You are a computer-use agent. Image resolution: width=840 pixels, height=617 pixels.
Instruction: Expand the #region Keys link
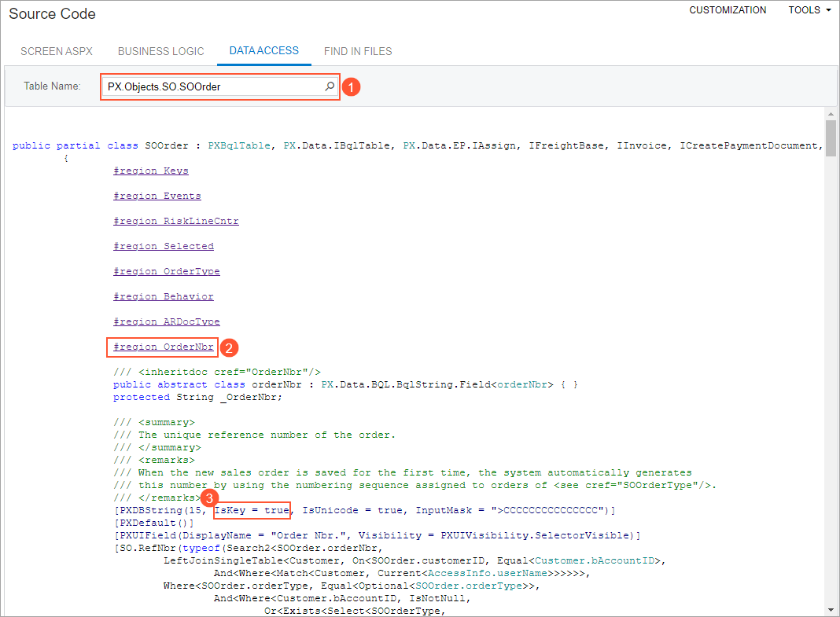(x=151, y=171)
